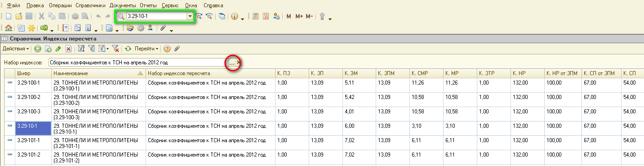Open the Перейти dropdown menu
This screenshot has height=166, width=644.
[147, 49]
